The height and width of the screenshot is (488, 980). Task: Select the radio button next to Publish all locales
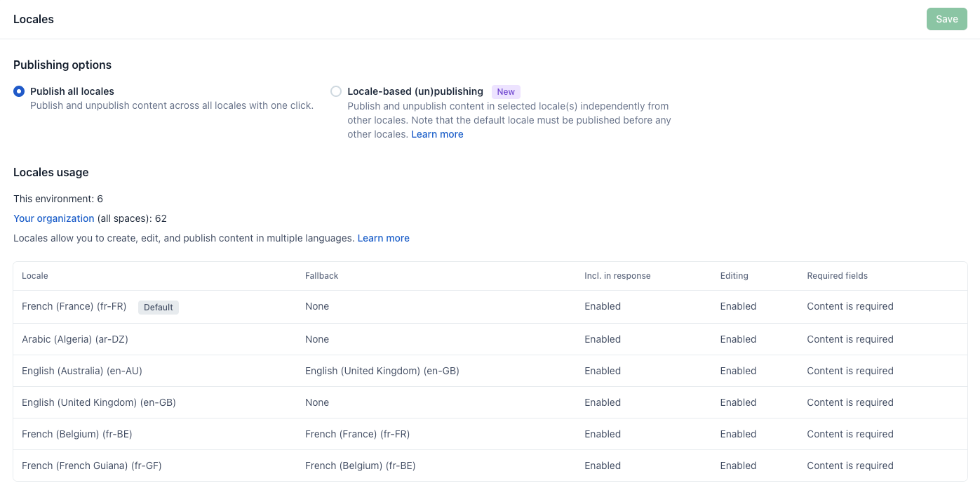coord(18,91)
